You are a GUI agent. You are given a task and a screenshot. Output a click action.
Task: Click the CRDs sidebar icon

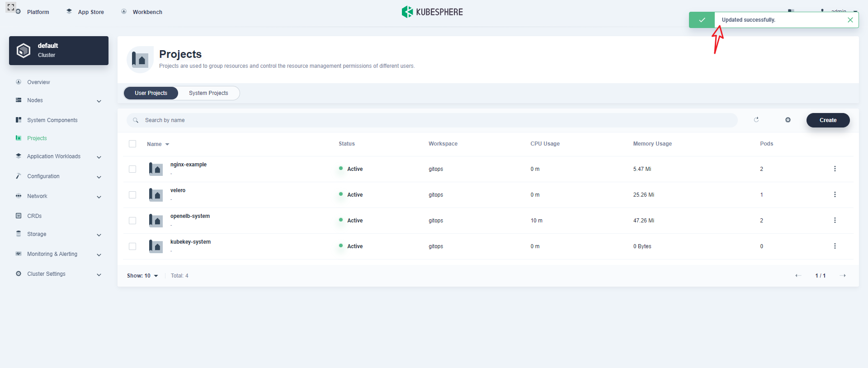(x=19, y=216)
